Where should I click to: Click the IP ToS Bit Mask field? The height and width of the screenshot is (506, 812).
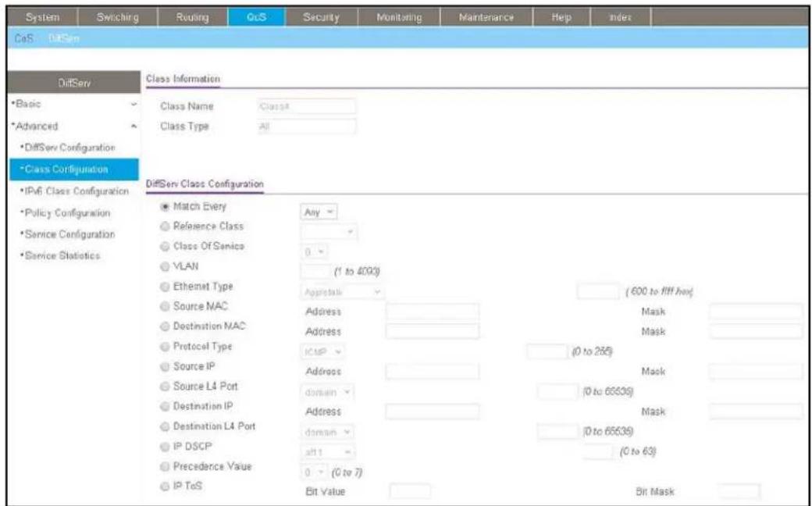(x=739, y=491)
